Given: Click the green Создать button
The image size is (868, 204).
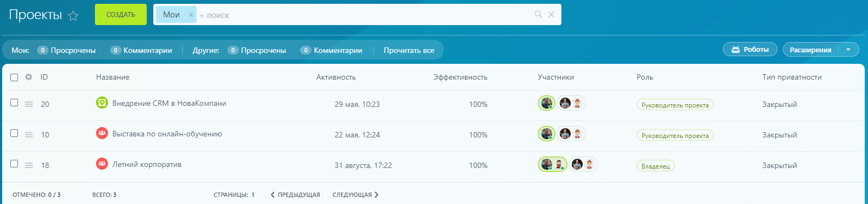Looking at the screenshot, I should [x=121, y=15].
